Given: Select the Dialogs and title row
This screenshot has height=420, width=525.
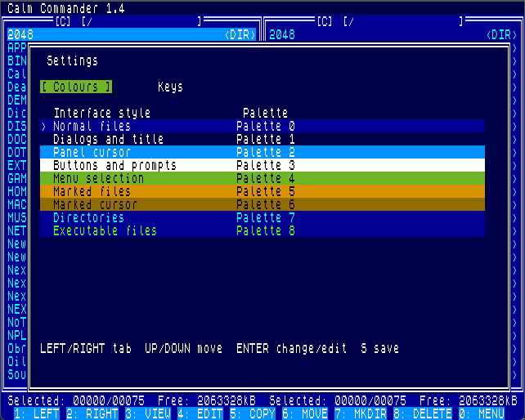Looking at the screenshot, I should point(262,139).
